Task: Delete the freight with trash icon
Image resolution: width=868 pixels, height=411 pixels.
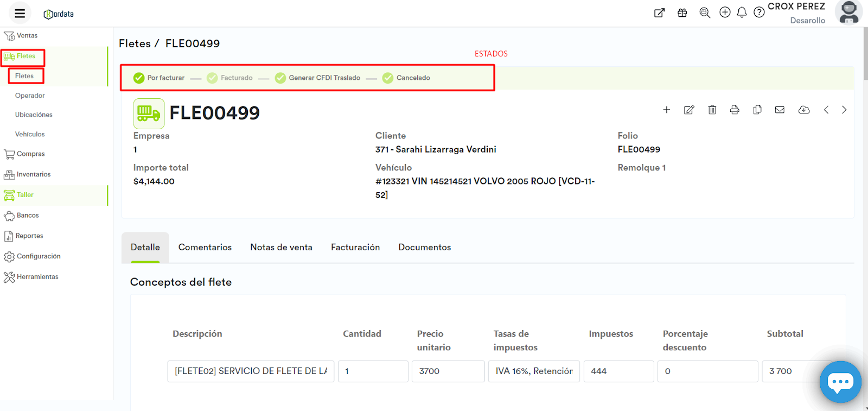Action: pos(712,110)
